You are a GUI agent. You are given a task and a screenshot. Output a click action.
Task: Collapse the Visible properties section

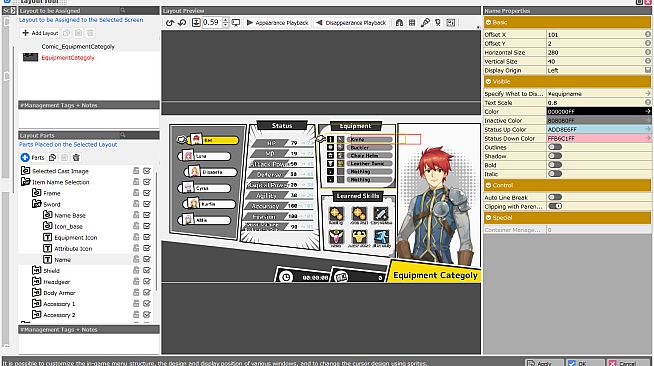pos(488,81)
